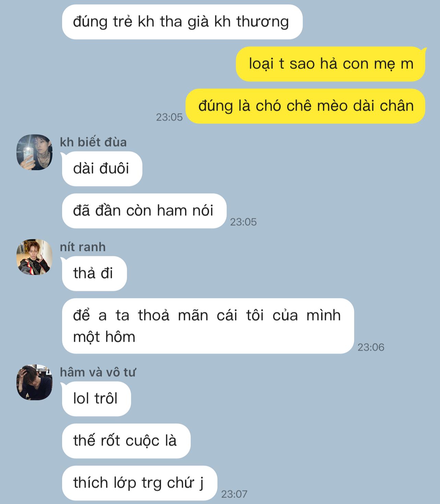Open the avatar of hâm và vô tư
The height and width of the screenshot is (504, 440).
coord(35,382)
